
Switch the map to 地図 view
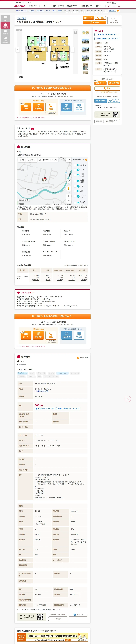pyautogui.click(x=22, y=160)
